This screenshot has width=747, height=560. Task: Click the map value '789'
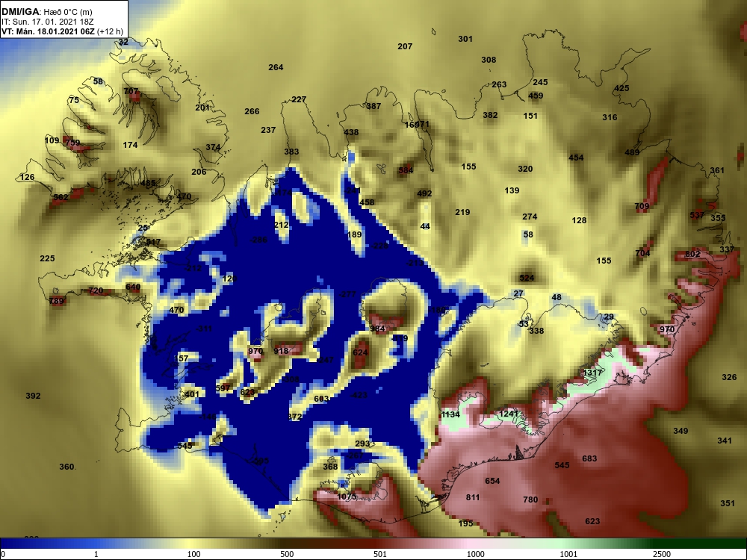coord(56,301)
